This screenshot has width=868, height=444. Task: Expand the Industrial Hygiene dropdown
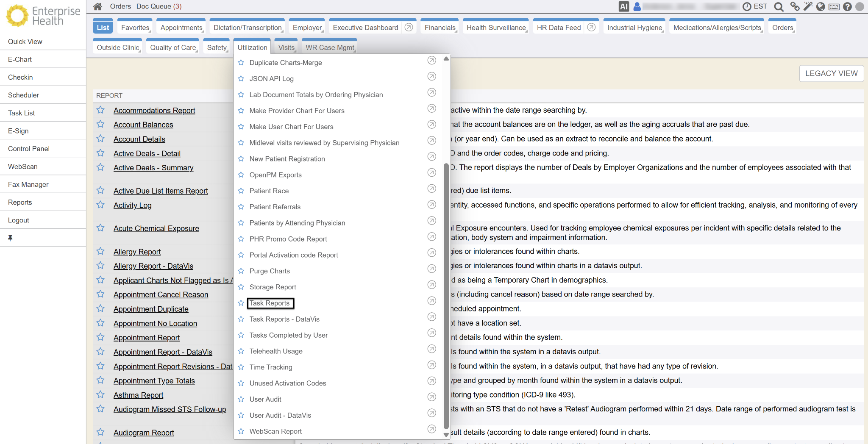tap(634, 28)
